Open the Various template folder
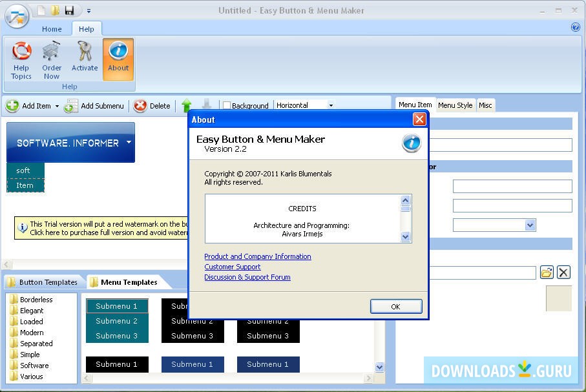The width and height of the screenshot is (586, 392). [x=27, y=377]
